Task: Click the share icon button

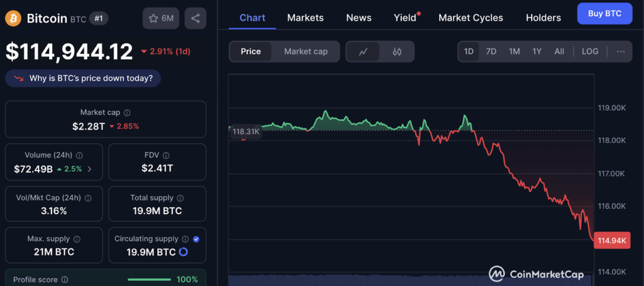Action: pos(196,18)
